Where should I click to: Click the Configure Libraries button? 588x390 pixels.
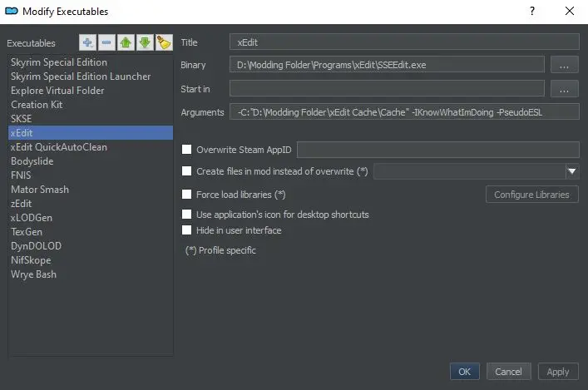coord(531,195)
